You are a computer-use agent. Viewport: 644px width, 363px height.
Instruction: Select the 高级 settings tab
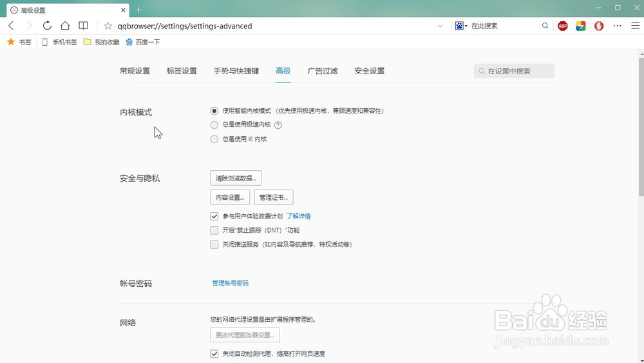click(283, 71)
